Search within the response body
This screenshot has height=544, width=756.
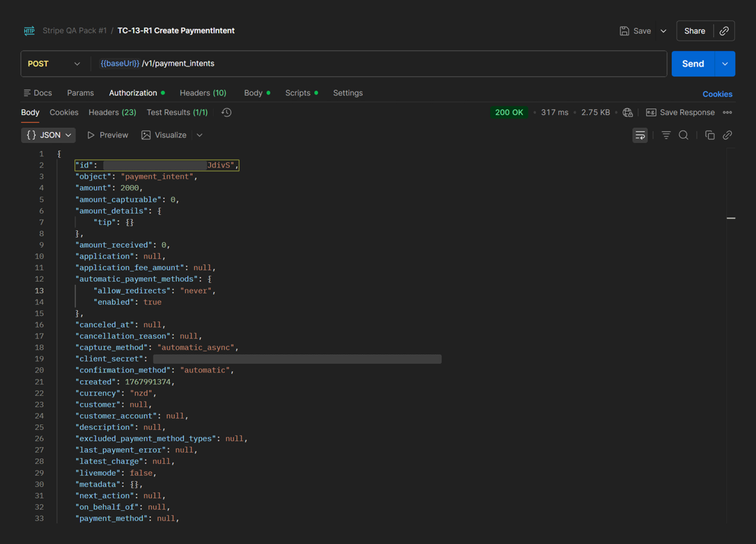pyautogui.click(x=684, y=135)
